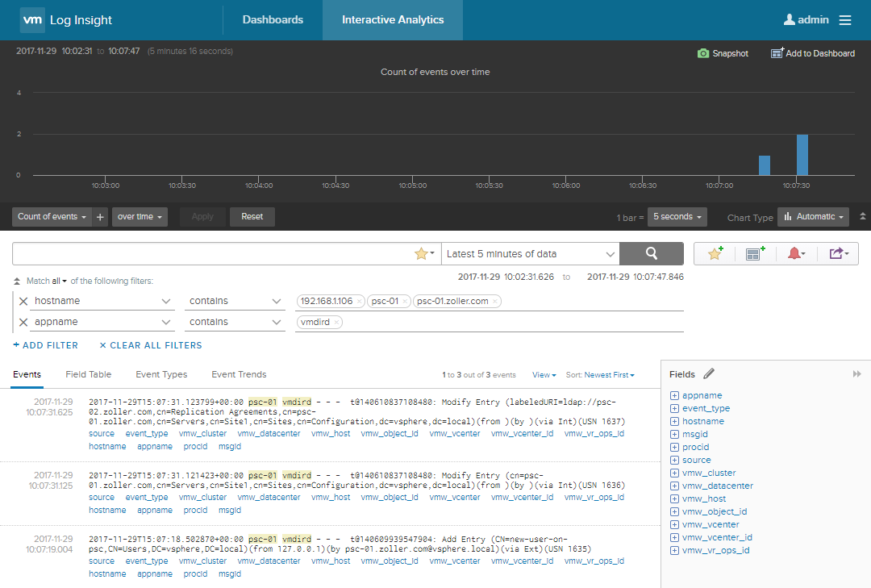871x588 pixels.
Task: Open the Automatic chart type dropdown
Action: [x=813, y=216]
